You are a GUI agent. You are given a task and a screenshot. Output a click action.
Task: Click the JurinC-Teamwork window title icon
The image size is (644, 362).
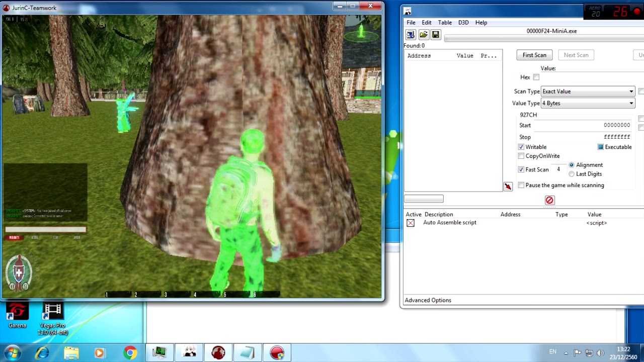7,8
